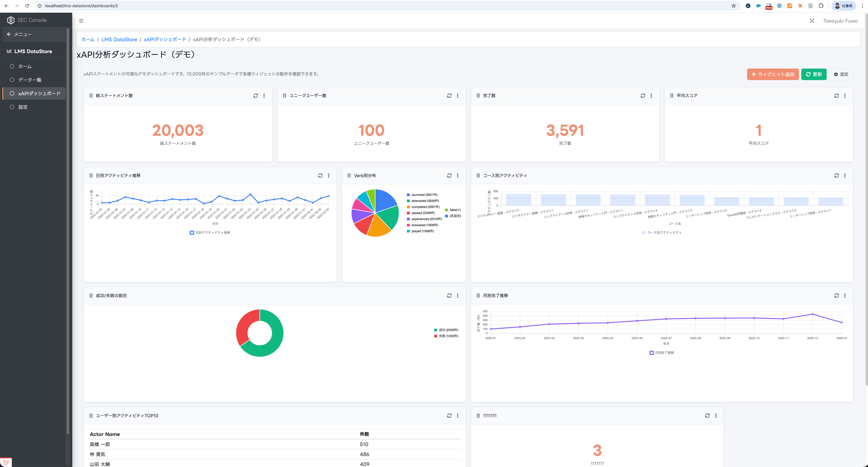Viewport: 868px width, 467px height.
Task: Toggle the sidebar hamburger menu icon
Action: [81, 21]
